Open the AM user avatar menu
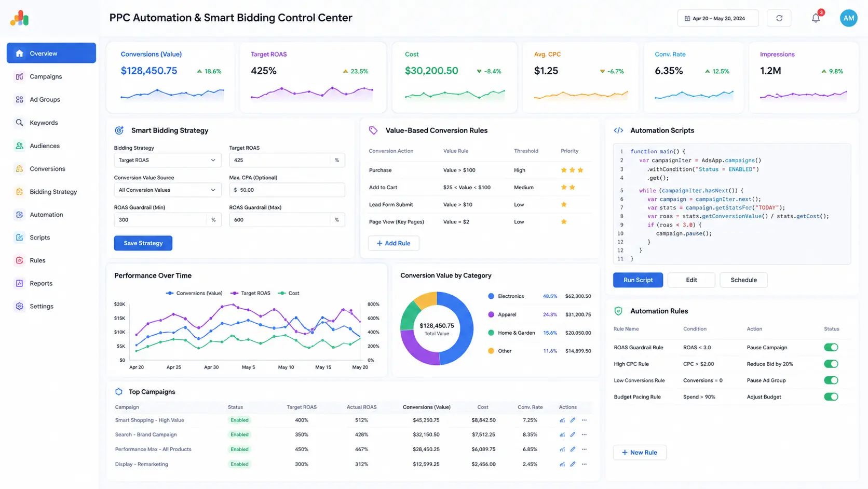The width and height of the screenshot is (868, 489). (848, 18)
